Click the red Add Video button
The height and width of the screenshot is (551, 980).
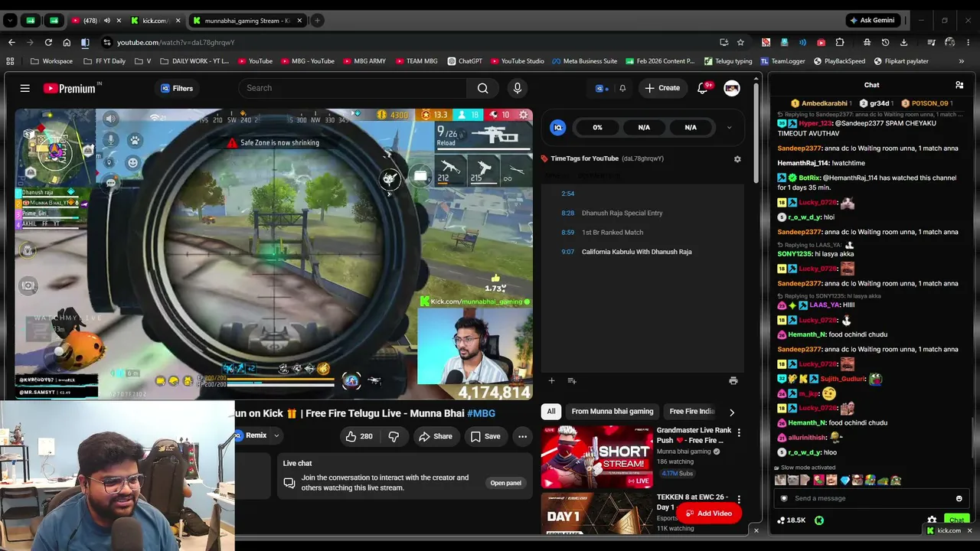click(708, 514)
